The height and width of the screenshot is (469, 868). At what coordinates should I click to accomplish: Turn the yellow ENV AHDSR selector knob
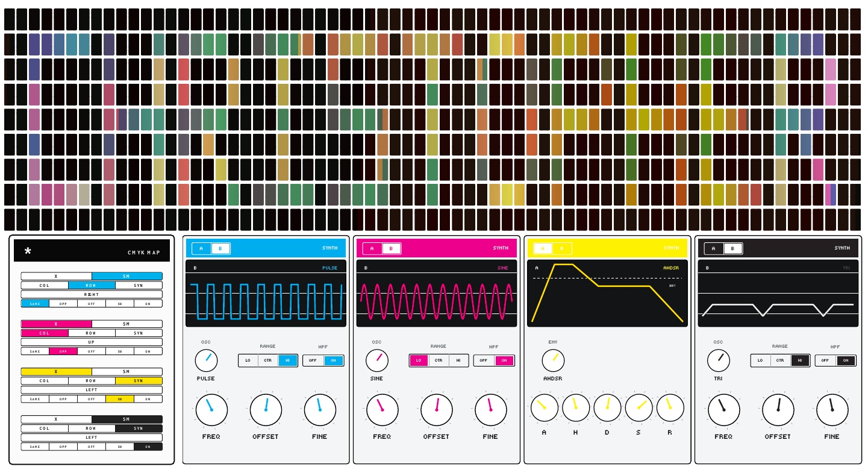553,360
